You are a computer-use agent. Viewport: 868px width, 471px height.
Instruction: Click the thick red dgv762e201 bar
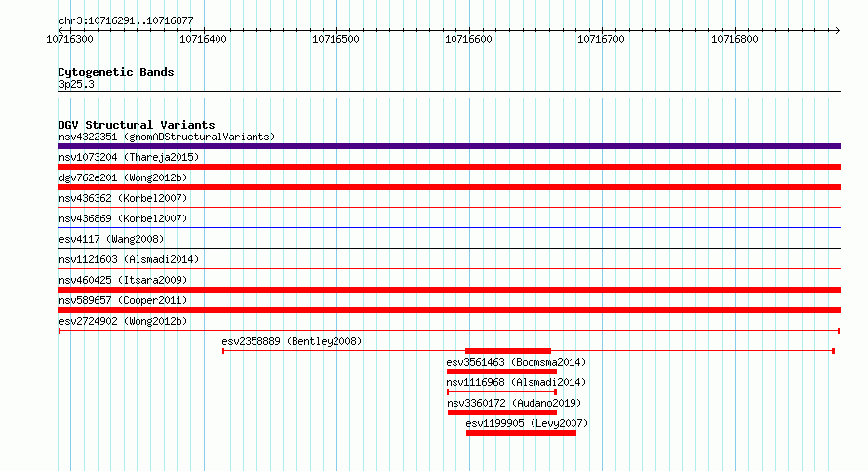point(449,187)
